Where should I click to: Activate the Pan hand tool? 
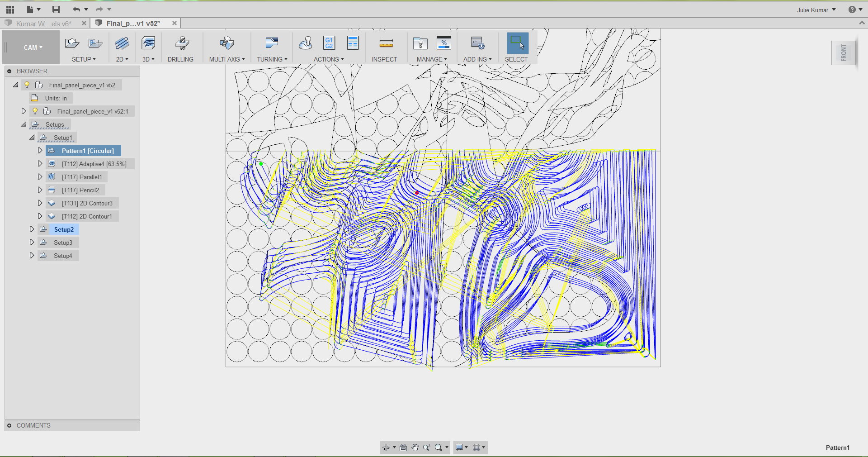(415, 447)
